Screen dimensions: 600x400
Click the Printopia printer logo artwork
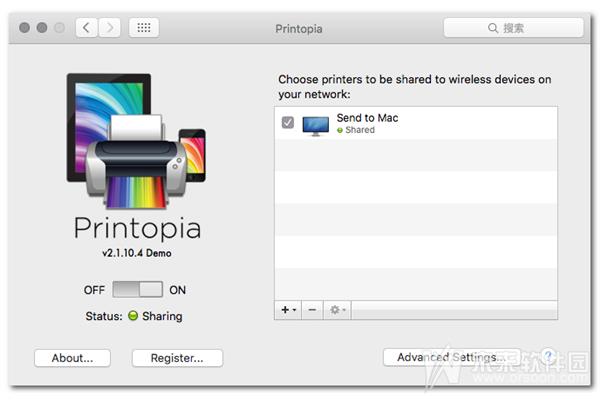point(136,141)
